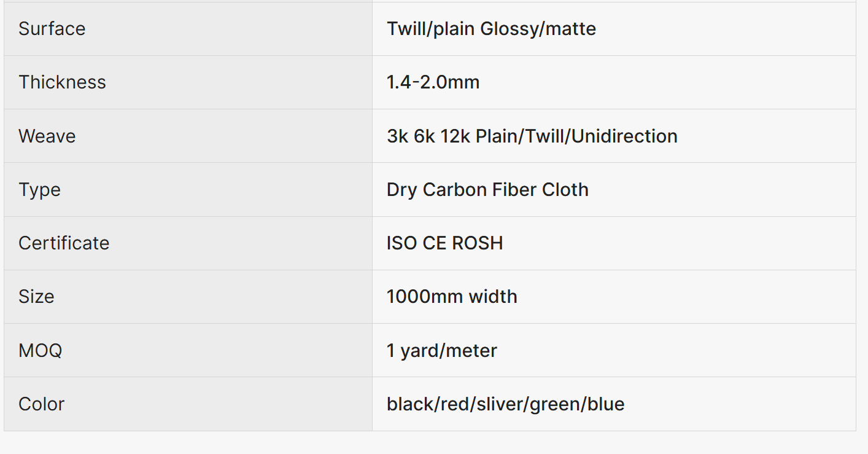Click the Plain/Twill/Unidirection text
This screenshot has width=868, height=454.
(x=599, y=136)
